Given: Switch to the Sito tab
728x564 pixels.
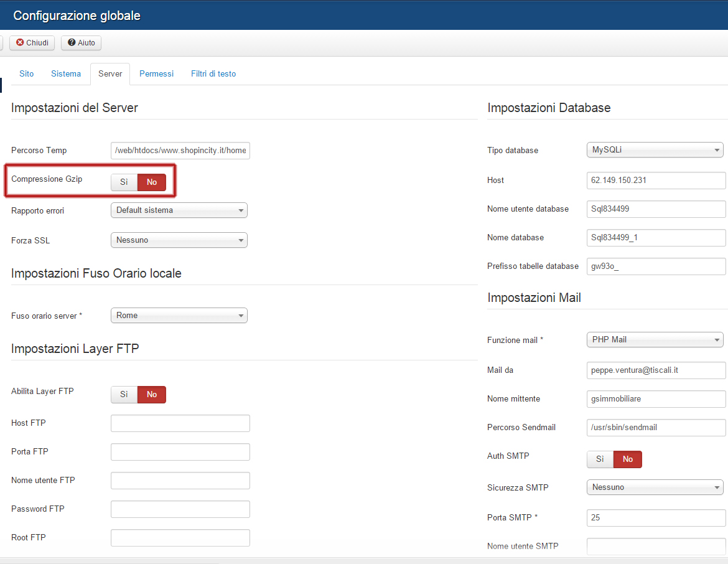Looking at the screenshot, I should coord(27,73).
